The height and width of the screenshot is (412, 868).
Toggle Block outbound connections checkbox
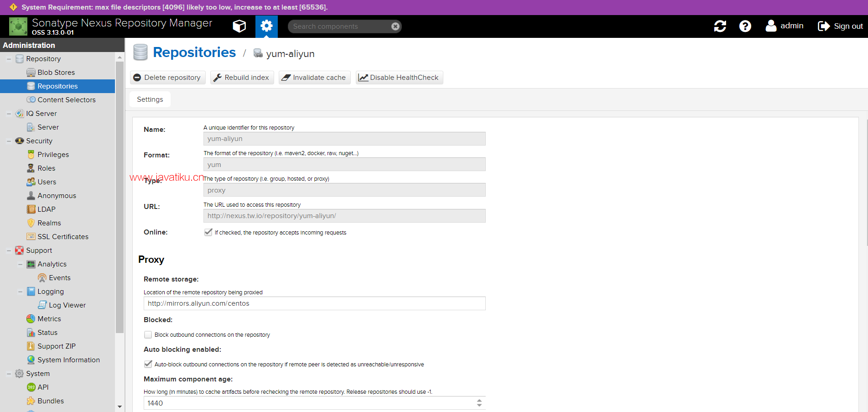148,335
